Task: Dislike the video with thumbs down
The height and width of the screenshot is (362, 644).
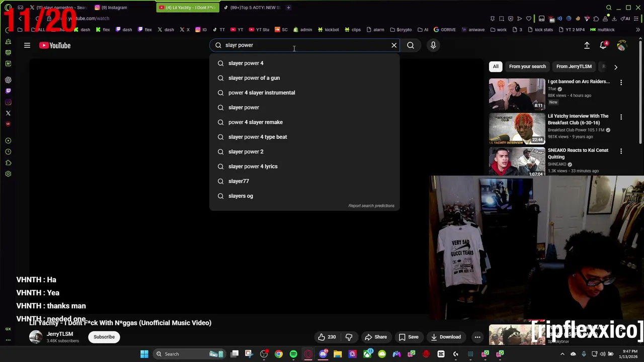Action: click(x=349, y=337)
